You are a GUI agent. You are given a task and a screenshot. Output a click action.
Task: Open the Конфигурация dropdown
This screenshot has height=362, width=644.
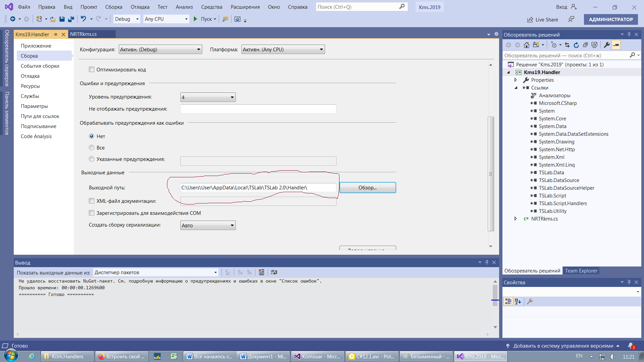160,50
